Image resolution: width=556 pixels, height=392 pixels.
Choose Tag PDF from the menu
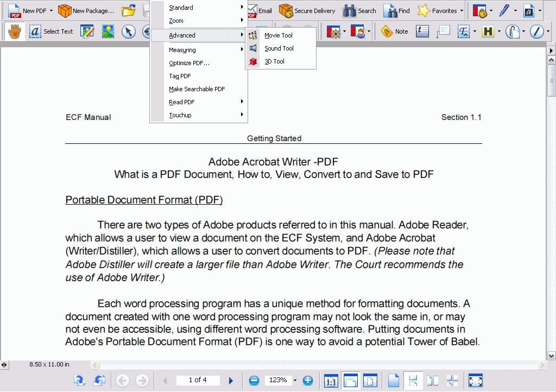pyautogui.click(x=199, y=76)
